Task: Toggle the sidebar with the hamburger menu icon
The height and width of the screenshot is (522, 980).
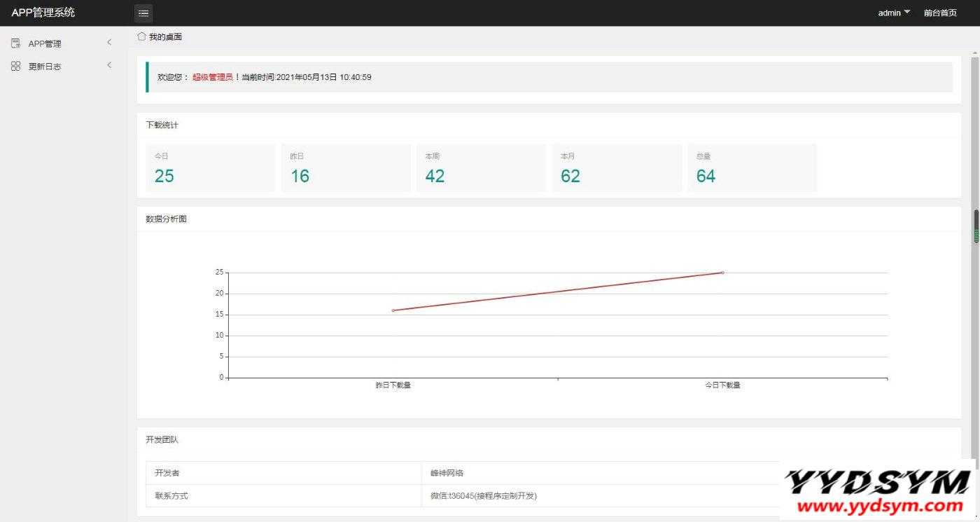Action: coord(143,13)
